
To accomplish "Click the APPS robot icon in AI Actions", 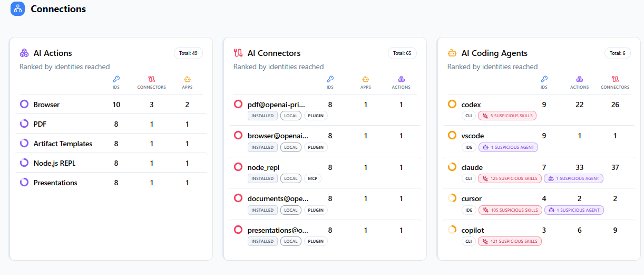I will point(187,79).
